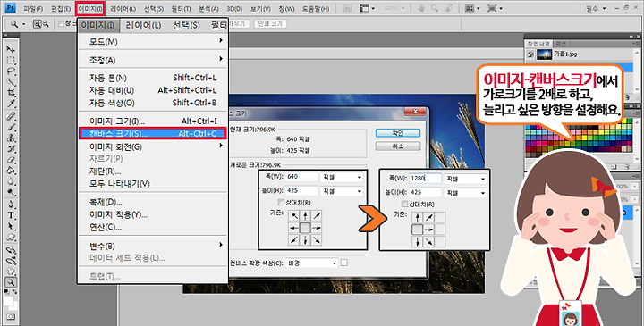
Task: Swap foreground and background colors
Action: (x=15, y=292)
